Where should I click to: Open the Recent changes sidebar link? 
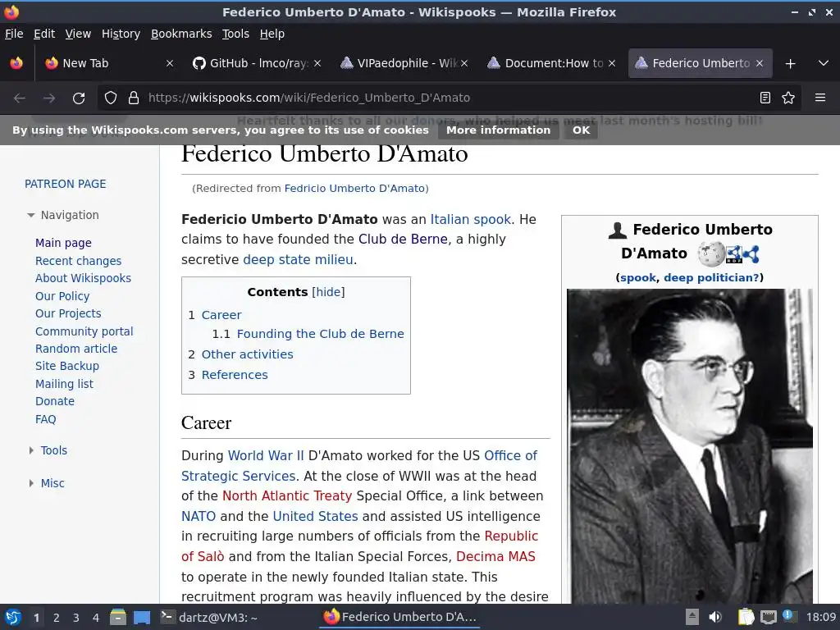[x=78, y=261]
